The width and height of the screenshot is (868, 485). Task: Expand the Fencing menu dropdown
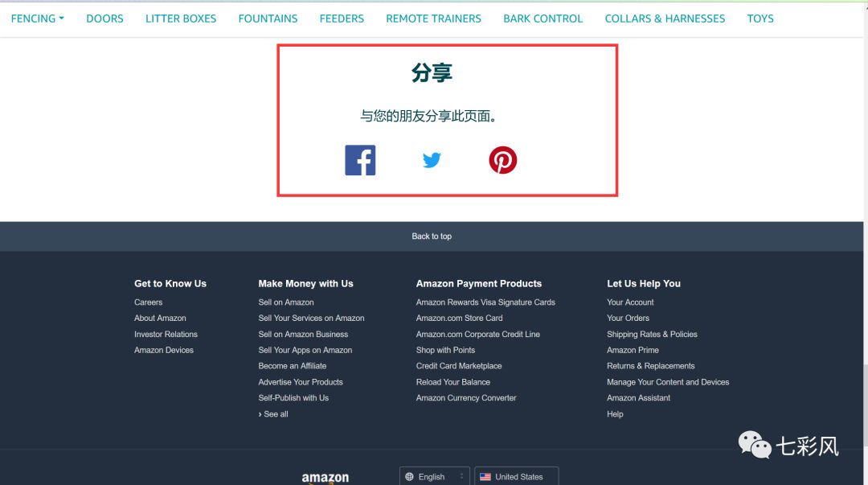click(38, 18)
